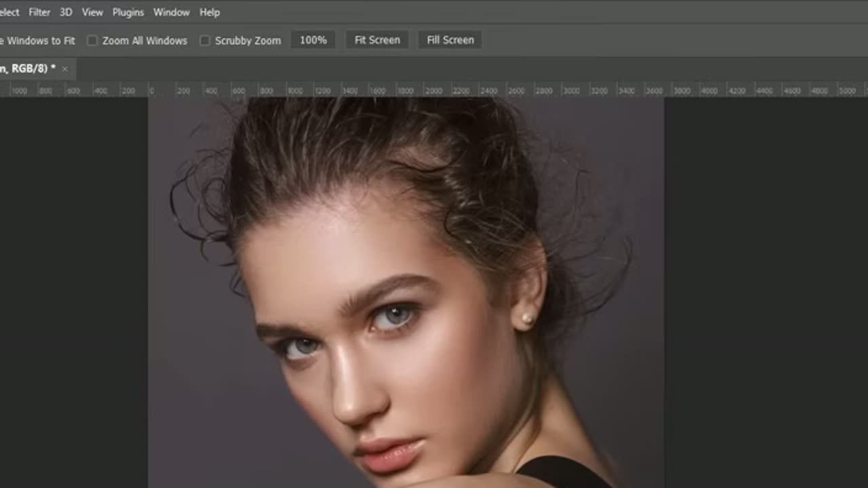Open the Filter menu
Image resolution: width=868 pixels, height=488 pixels.
point(39,12)
